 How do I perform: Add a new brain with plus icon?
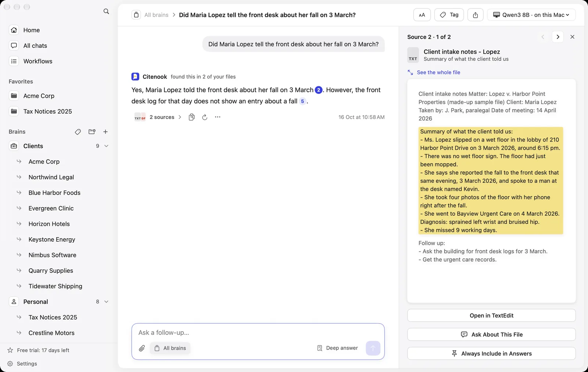click(x=105, y=132)
